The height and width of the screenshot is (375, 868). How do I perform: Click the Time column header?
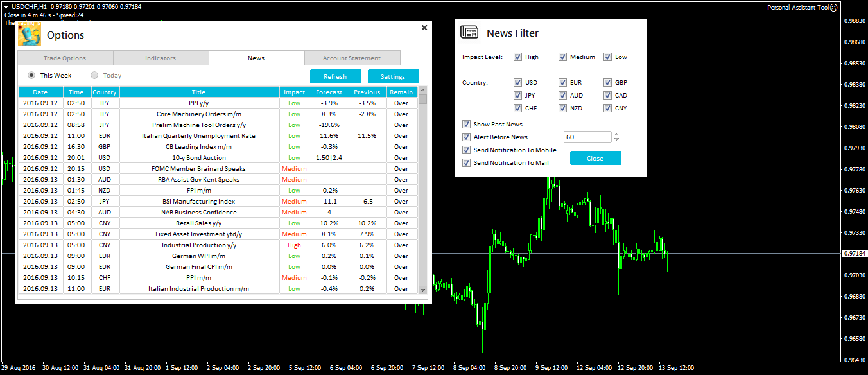point(76,92)
